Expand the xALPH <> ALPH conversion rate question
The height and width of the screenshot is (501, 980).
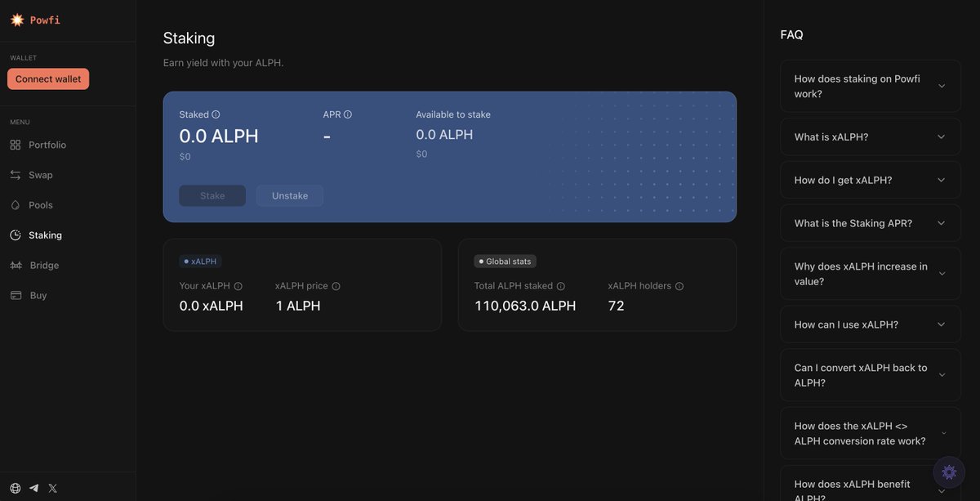click(x=871, y=433)
